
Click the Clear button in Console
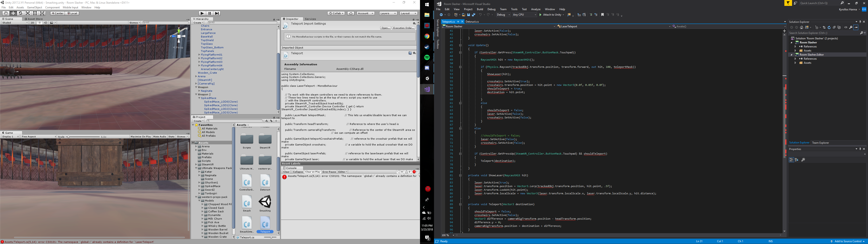pos(286,172)
